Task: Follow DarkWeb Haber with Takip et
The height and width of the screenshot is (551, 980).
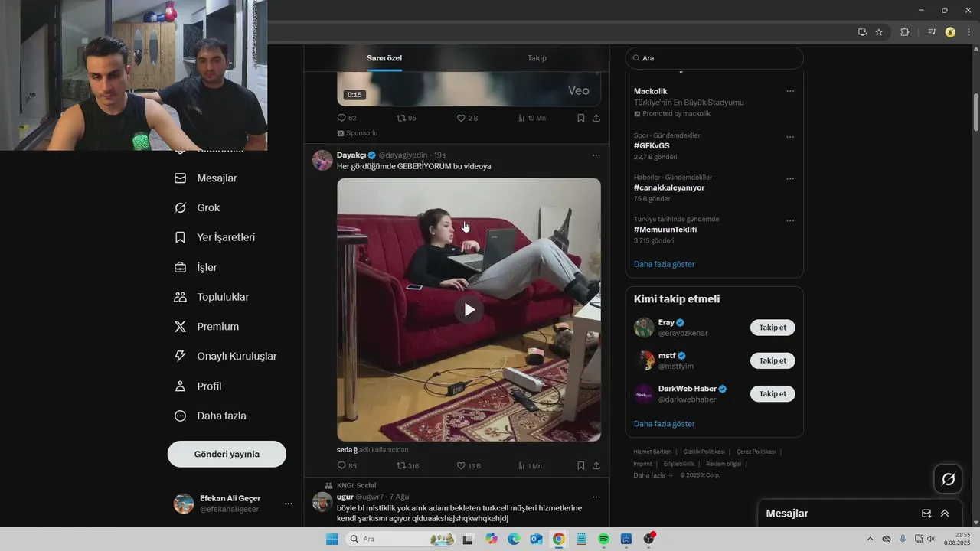Action: point(773,393)
